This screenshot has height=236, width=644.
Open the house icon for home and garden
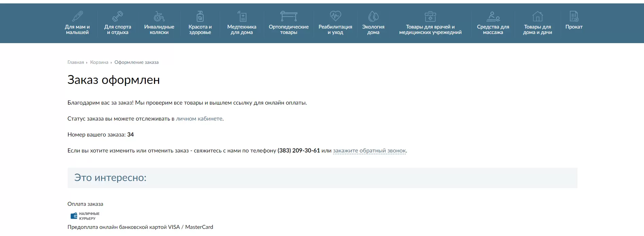coord(537,16)
